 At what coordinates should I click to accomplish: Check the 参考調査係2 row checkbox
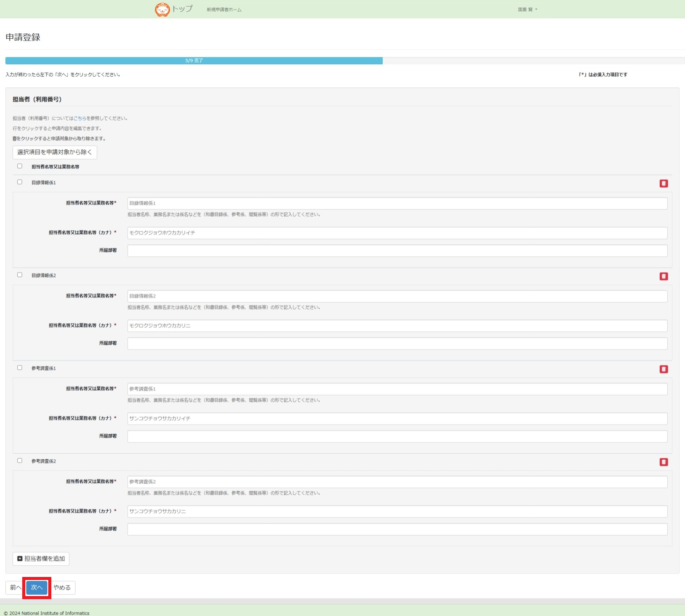(x=20, y=461)
